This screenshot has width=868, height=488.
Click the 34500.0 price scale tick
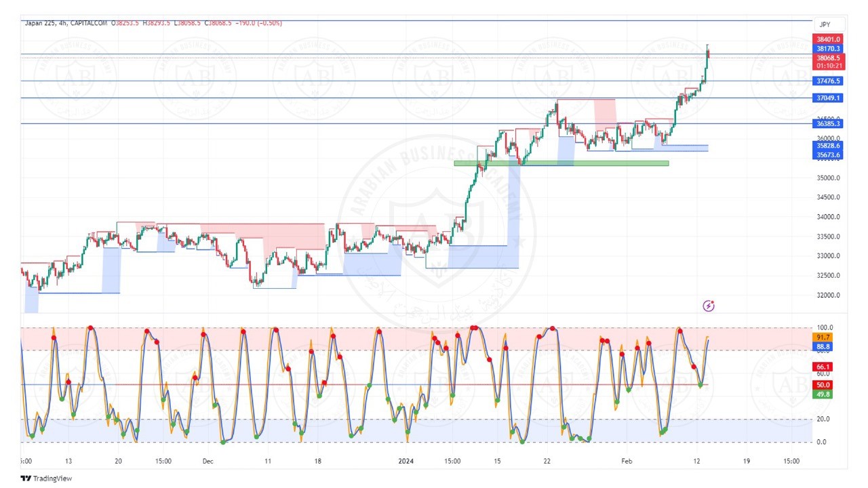828,198
